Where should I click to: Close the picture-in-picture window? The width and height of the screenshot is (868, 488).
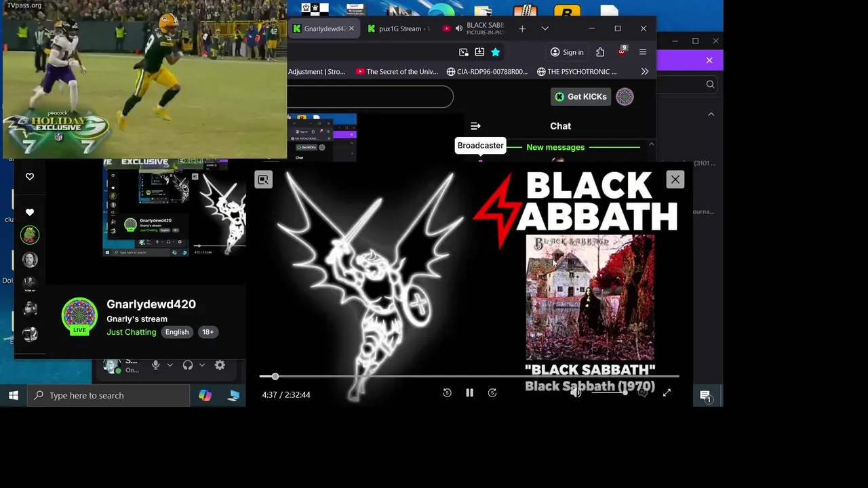point(675,180)
